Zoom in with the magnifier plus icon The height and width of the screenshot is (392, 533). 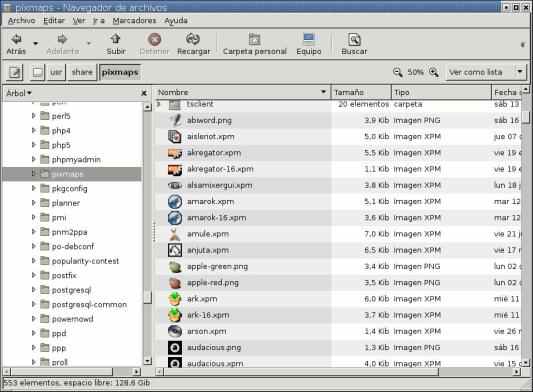(434, 72)
